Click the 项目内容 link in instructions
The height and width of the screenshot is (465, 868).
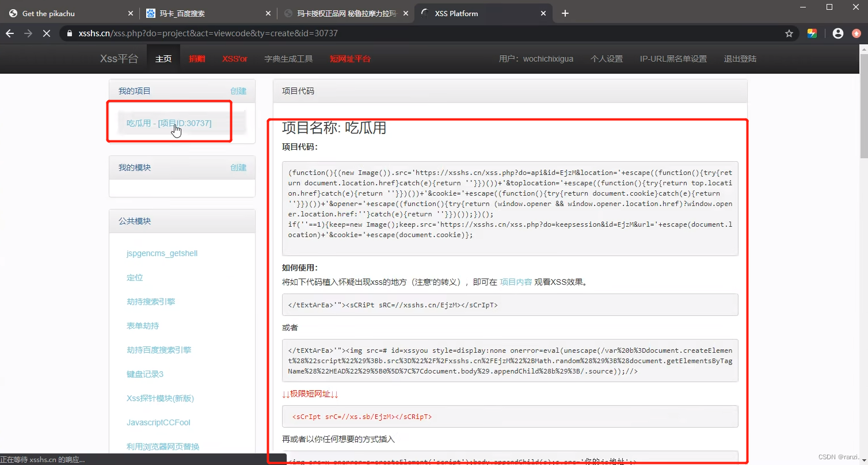[516, 282]
